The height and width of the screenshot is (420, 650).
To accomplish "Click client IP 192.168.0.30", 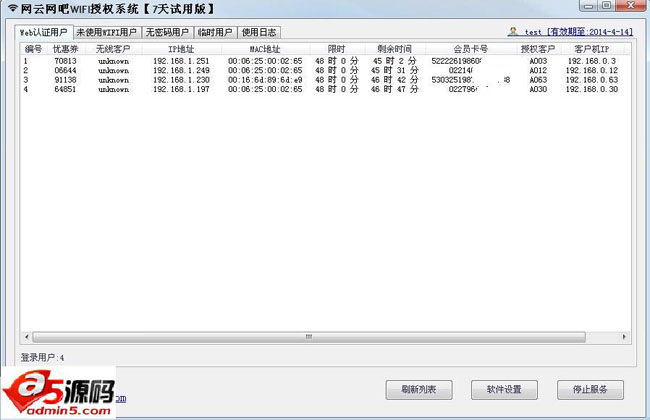I will (x=592, y=89).
